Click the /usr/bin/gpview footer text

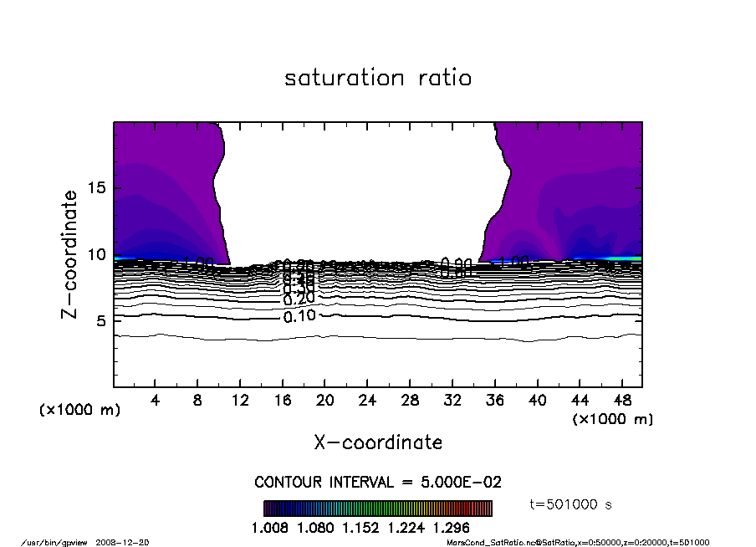pyautogui.click(x=50, y=542)
